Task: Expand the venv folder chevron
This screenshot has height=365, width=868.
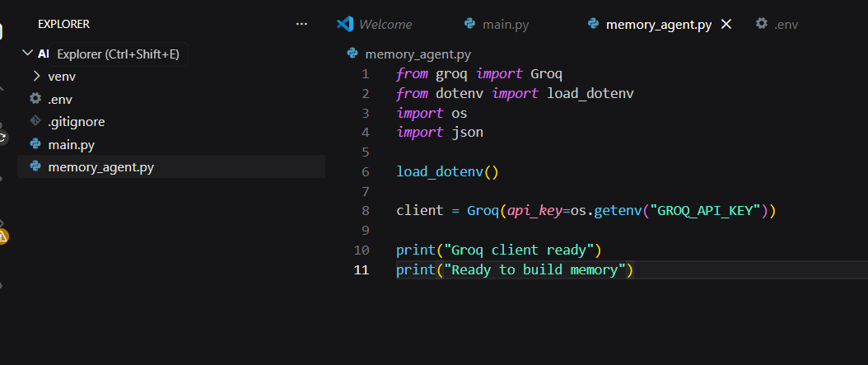Action: click(x=36, y=76)
